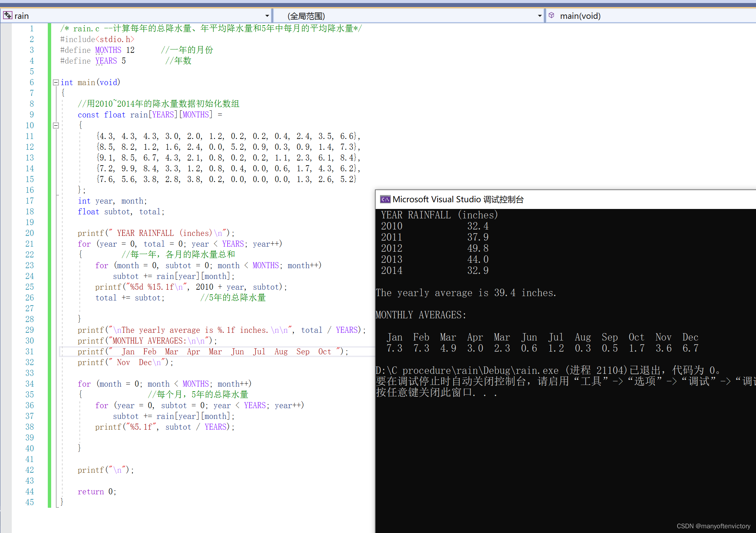Click the 2014 rainfall value 32.9
Screen dimensions: 756x533
click(478, 271)
